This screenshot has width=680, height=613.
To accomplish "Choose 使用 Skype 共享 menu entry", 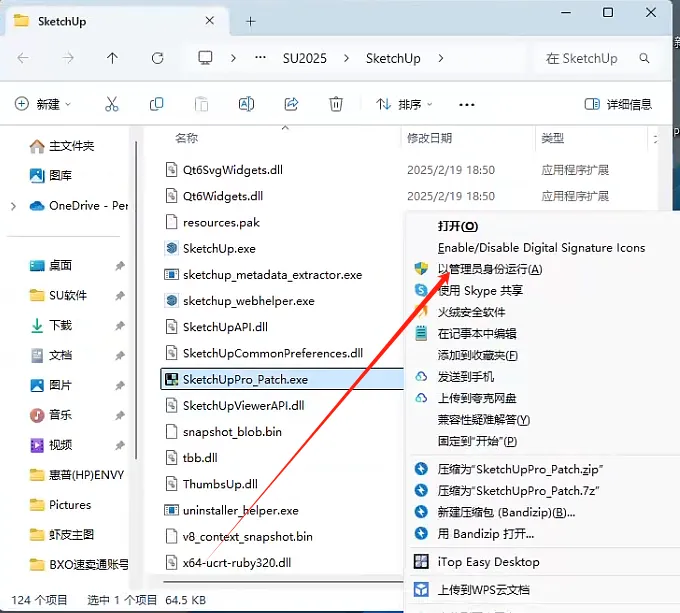I will click(480, 290).
